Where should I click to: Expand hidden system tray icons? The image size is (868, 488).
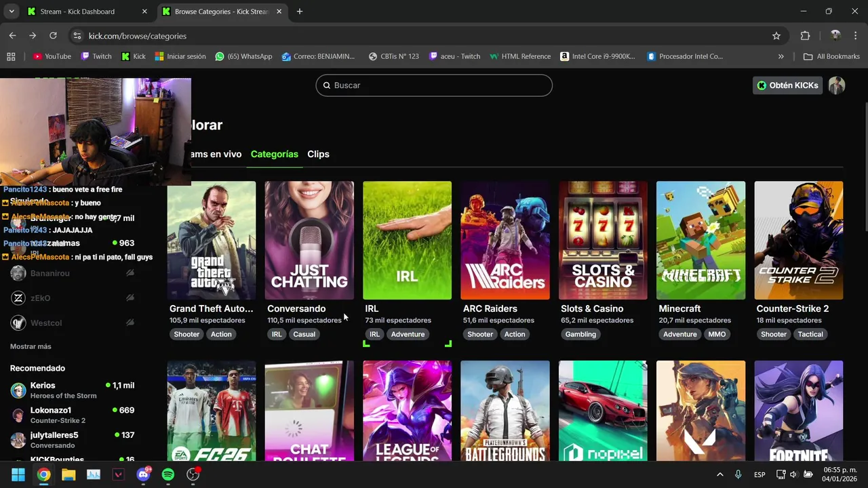tap(719, 474)
